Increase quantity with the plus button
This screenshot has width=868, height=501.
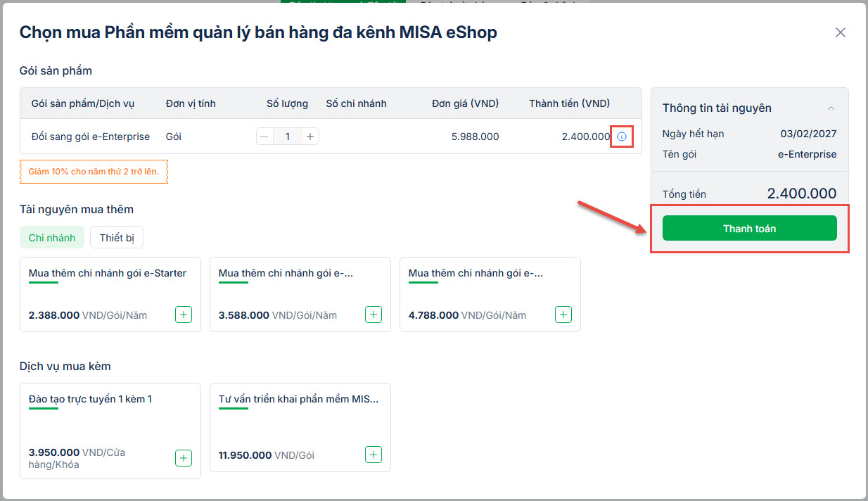pyautogui.click(x=310, y=137)
